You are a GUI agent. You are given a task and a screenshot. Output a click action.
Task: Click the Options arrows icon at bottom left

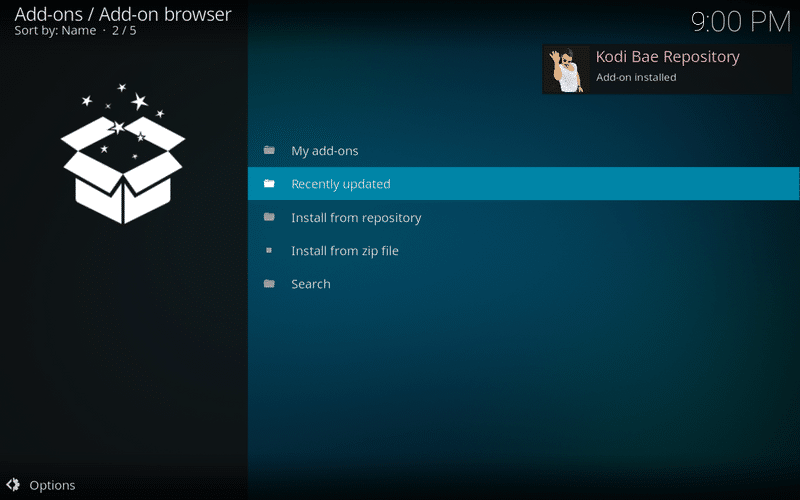pos(14,485)
